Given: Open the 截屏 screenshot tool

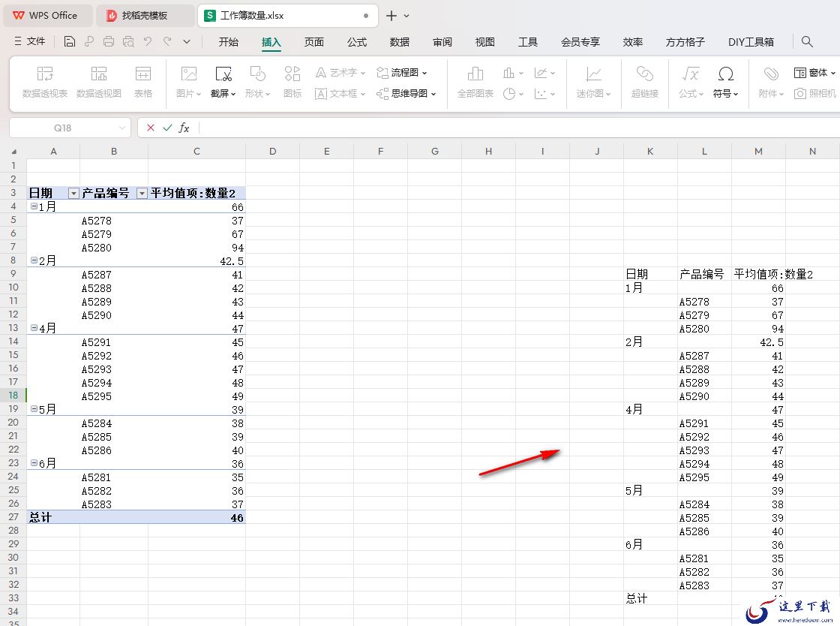Looking at the screenshot, I should (x=223, y=82).
